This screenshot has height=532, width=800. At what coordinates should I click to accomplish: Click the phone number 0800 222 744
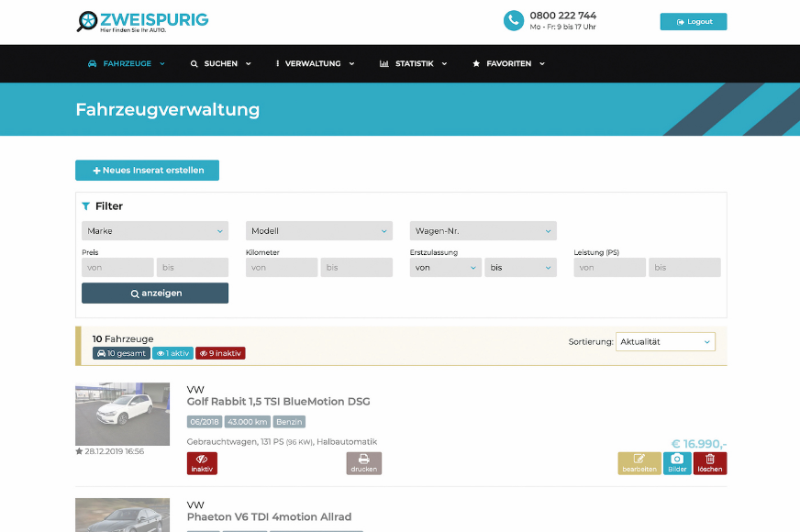562,16
